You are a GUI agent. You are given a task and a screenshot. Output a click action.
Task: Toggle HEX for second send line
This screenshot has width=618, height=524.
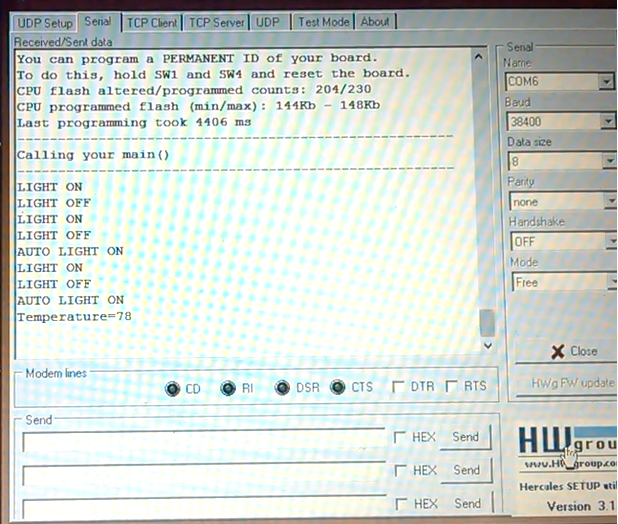(x=400, y=470)
